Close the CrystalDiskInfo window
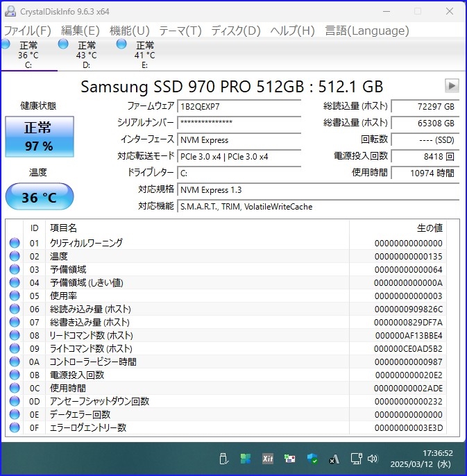This screenshot has height=476, width=467. [450, 11]
